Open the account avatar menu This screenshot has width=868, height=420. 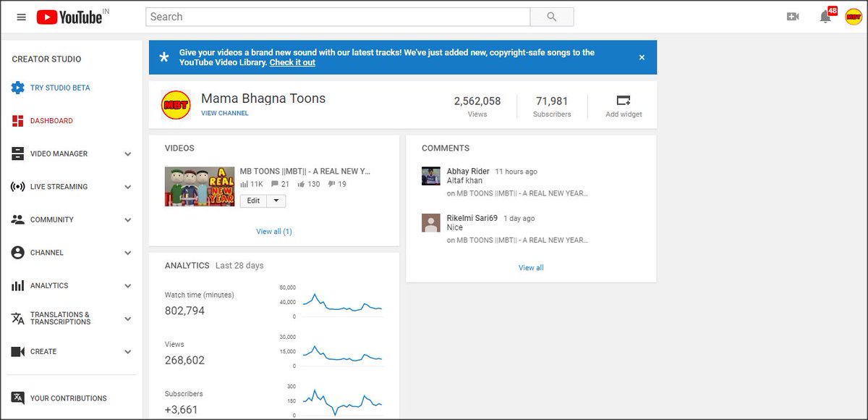pos(854,17)
